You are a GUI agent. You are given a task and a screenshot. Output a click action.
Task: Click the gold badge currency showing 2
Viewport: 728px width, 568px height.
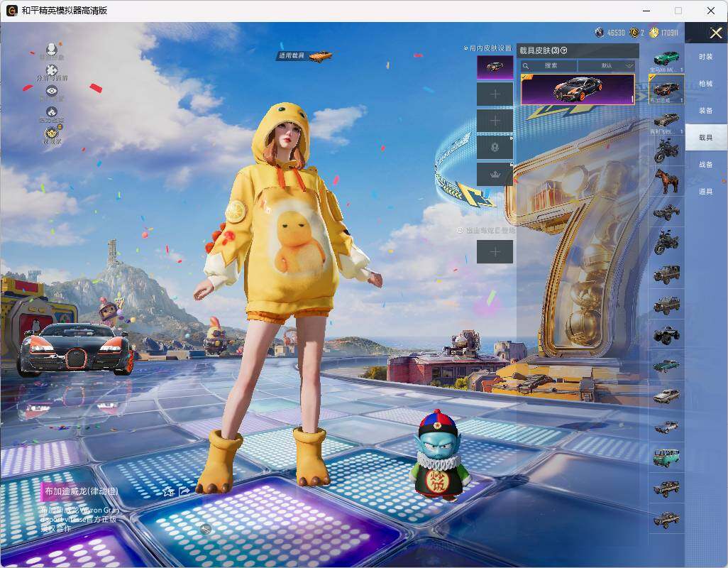click(x=634, y=33)
